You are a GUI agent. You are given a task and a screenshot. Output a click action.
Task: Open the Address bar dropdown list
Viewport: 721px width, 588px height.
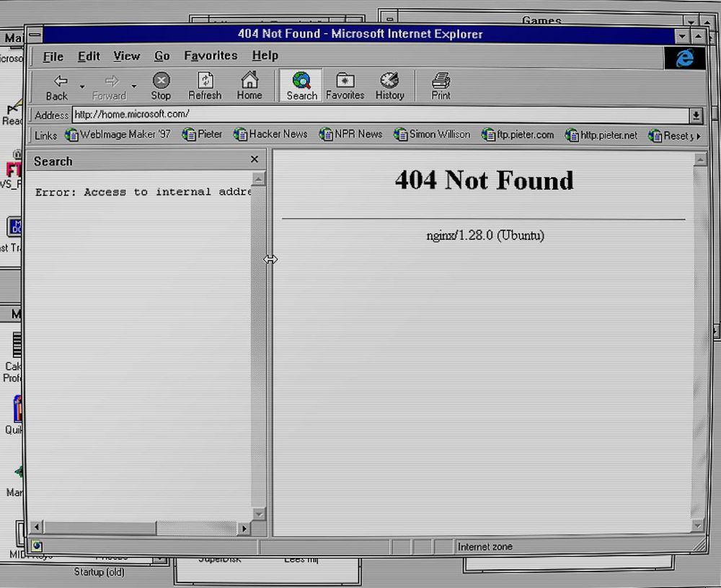[x=696, y=116]
